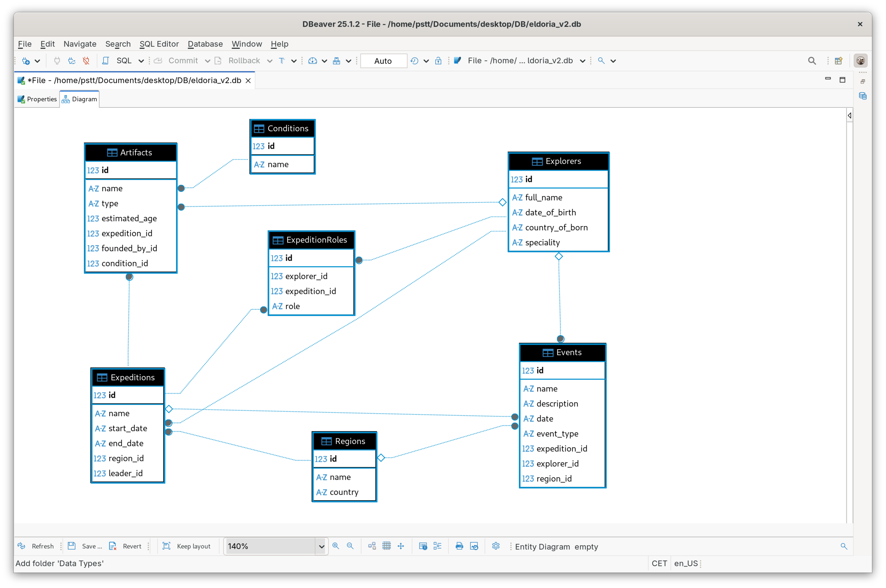The height and width of the screenshot is (588, 886).
Task: Click the global search magnifier icon
Action: click(812, 61)
